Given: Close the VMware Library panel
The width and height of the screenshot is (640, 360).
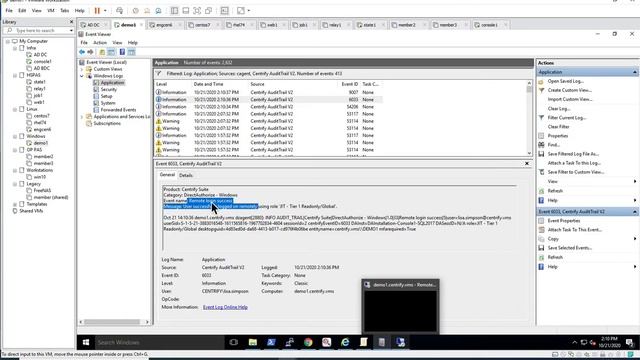Looking at the screenshot, I should click(x=71, y=22).
